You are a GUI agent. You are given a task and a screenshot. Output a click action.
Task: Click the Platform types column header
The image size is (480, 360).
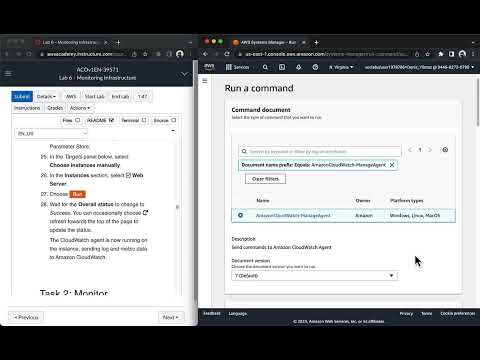coord(406,200)
